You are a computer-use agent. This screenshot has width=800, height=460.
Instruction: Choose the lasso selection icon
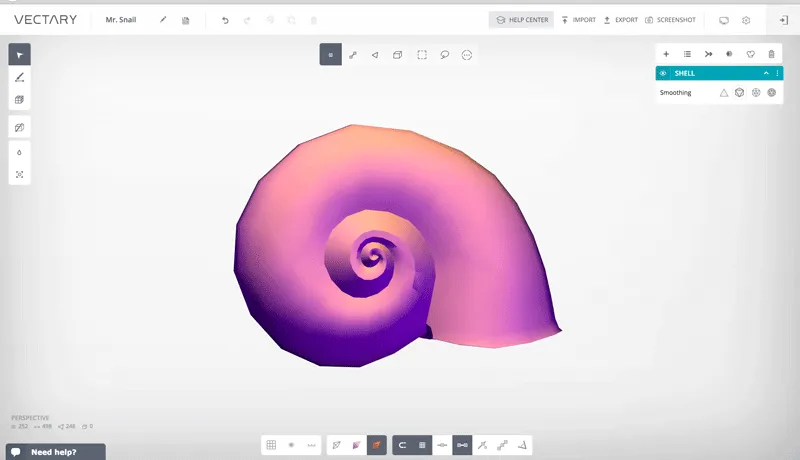444,55
